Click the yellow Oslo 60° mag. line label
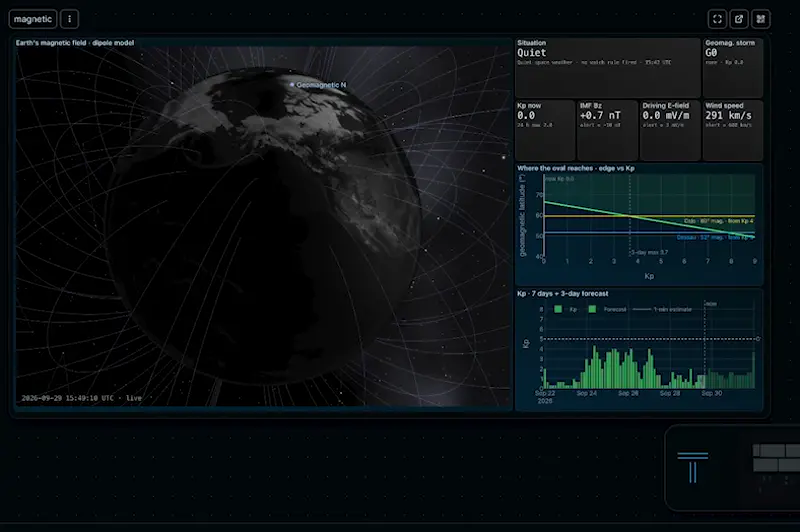The width and height of the screenshot is (800, 532). [x=718, y=221]
